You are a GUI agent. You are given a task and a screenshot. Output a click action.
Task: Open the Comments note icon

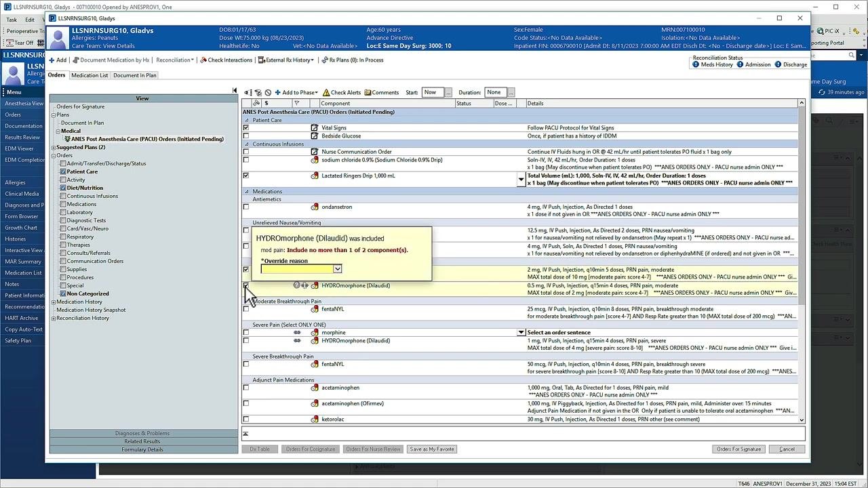[367, 93]
